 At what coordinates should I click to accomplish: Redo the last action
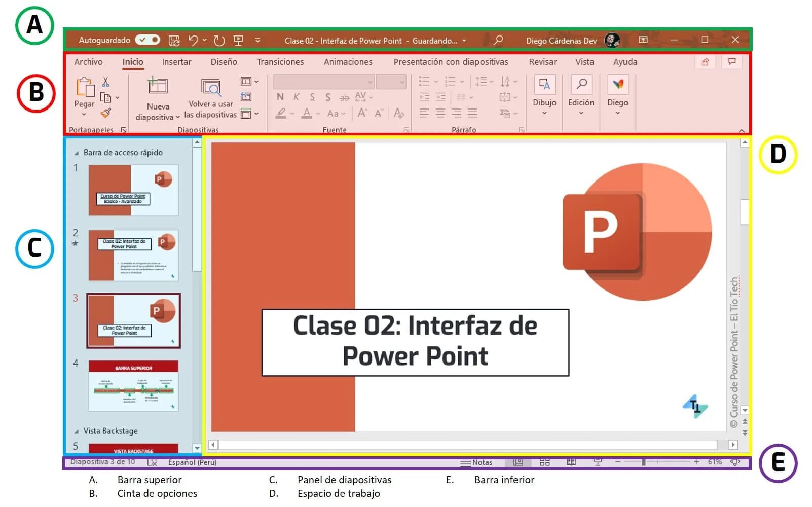coord(219,40)
